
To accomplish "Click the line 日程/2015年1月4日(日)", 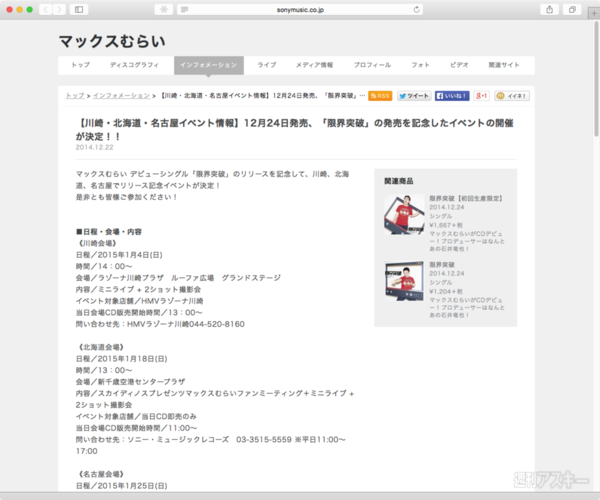I will [119, 255].
